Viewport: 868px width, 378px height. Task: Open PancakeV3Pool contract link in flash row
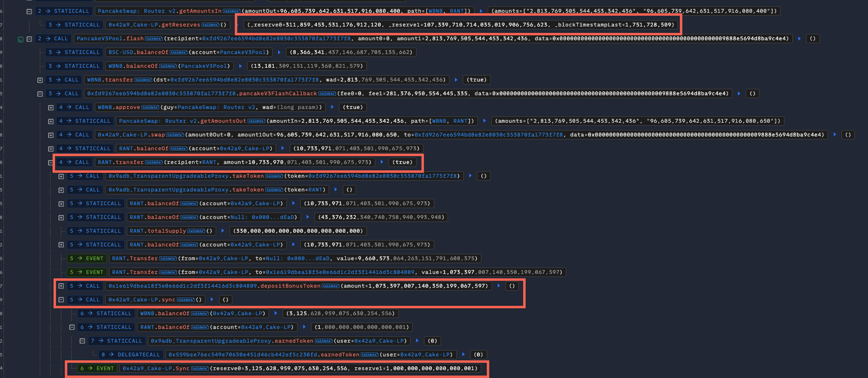pos(100,38)
